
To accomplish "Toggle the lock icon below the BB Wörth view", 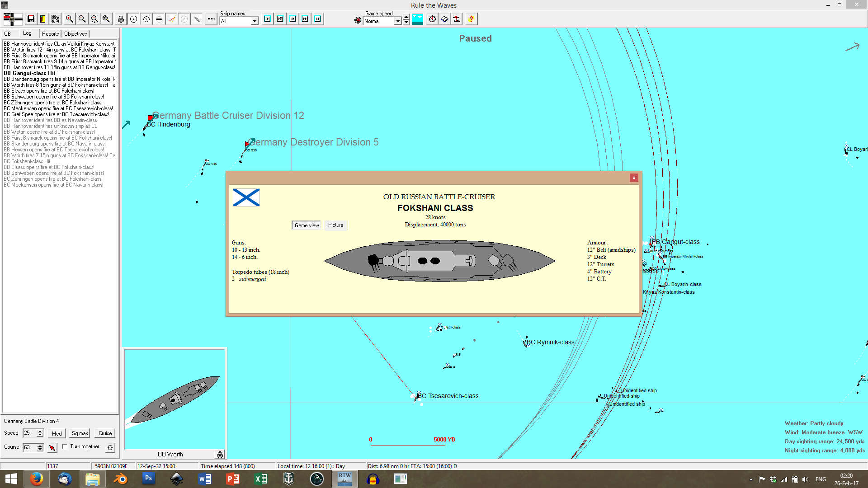I will 220,455.
